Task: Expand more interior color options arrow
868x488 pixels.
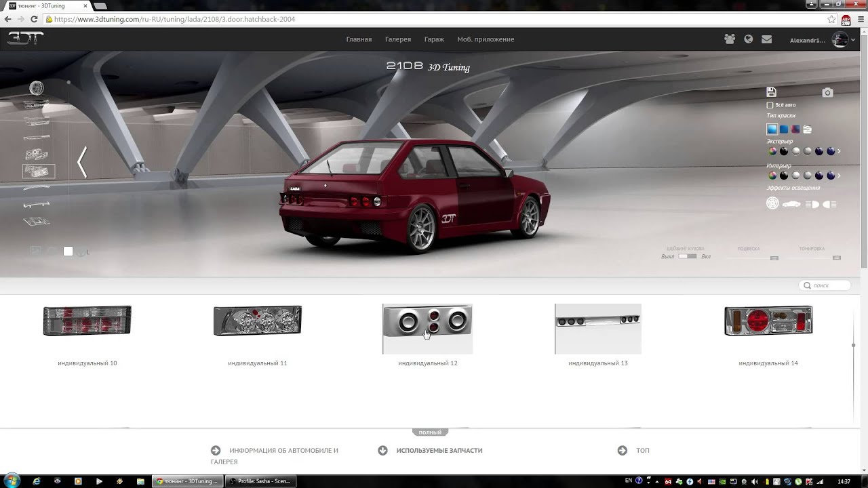Action: [839, 176]
